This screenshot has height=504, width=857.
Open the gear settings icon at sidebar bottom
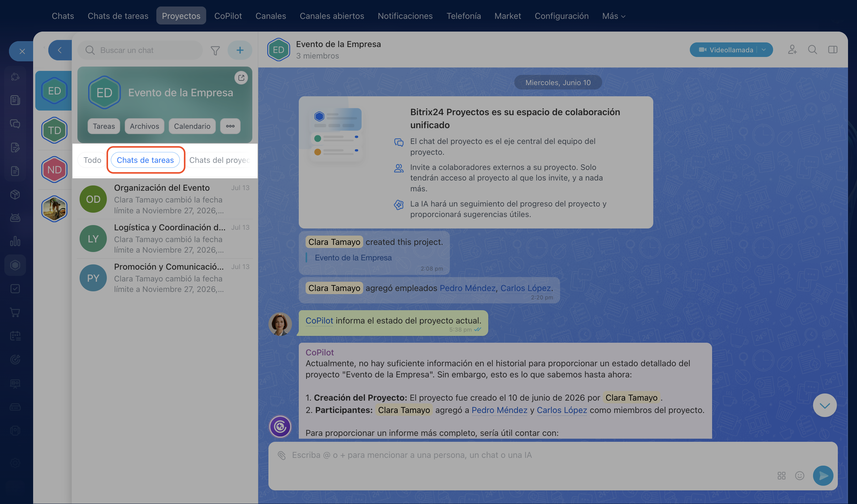click(x=15, y=463)
